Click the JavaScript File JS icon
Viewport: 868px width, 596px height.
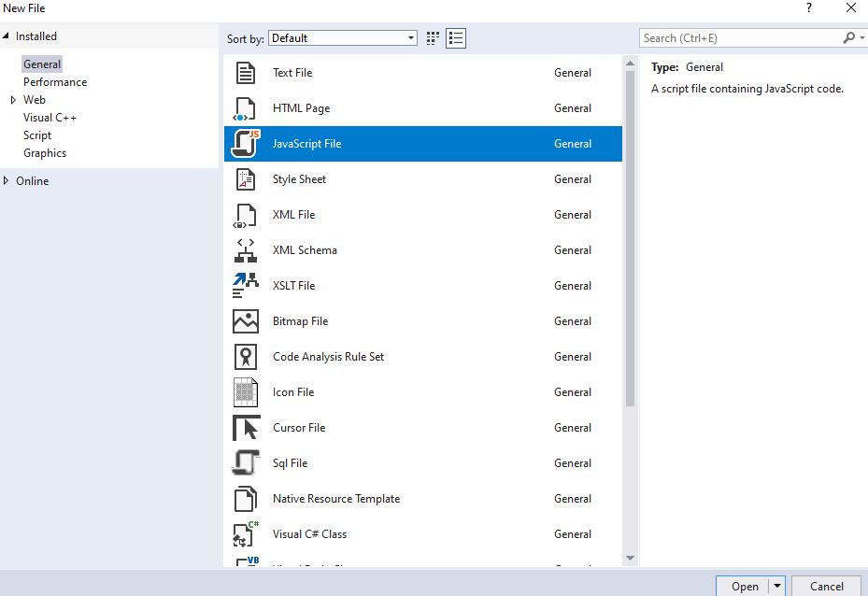(246, 143)
